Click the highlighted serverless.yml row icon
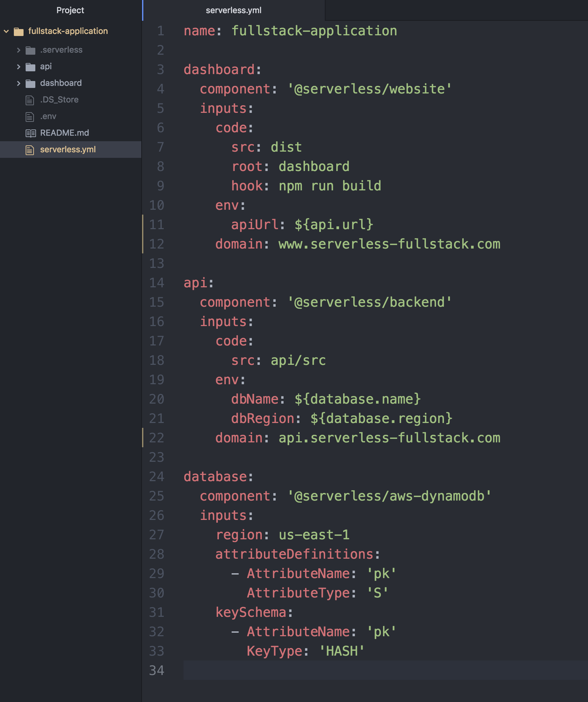 tap(30, 149)
